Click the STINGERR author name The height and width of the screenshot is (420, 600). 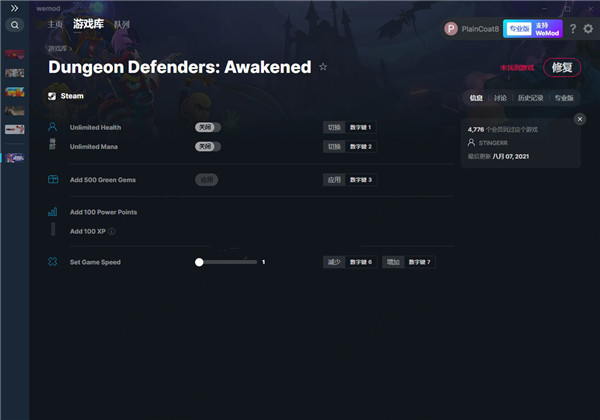[x=493, y=143]
